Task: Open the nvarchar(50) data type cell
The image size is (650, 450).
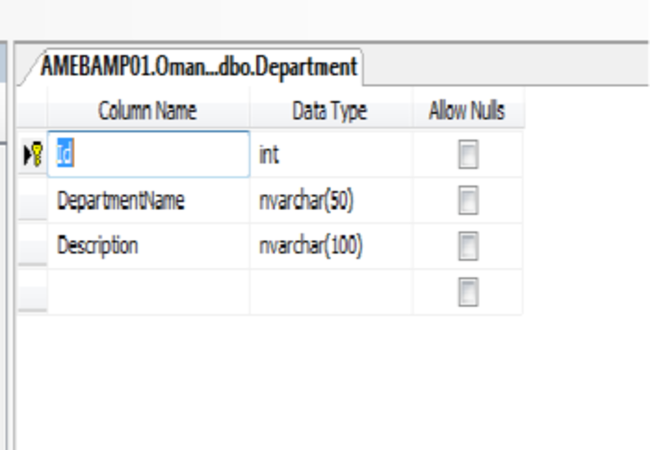Action: pos(330,201)
